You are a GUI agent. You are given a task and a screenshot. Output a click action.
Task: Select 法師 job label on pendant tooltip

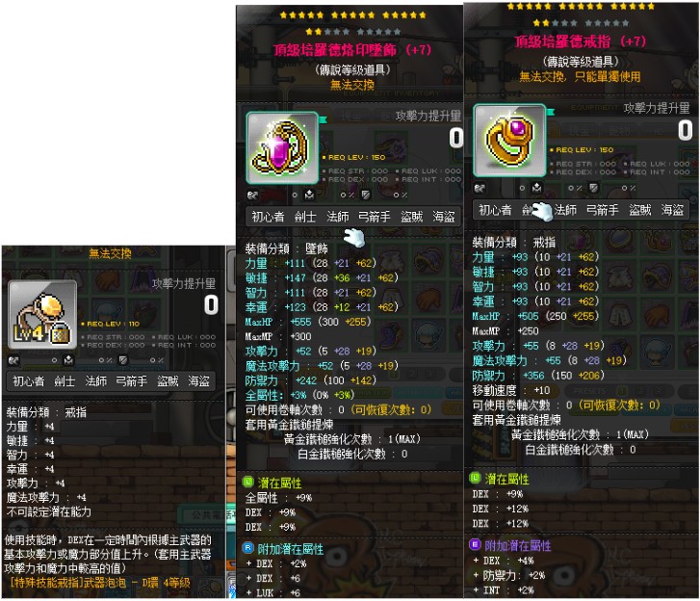tap(338, 217)
